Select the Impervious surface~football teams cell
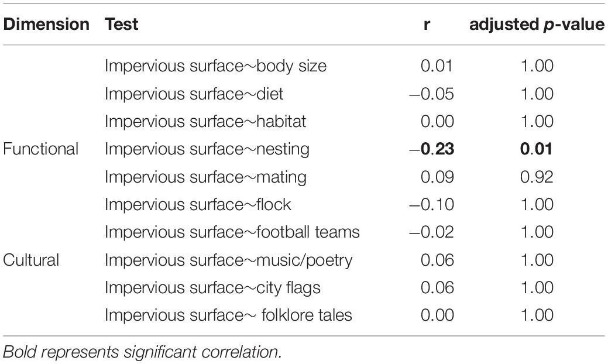Viewport: 608px width, 364px height. pyautogui.click(x=232, y=232)
